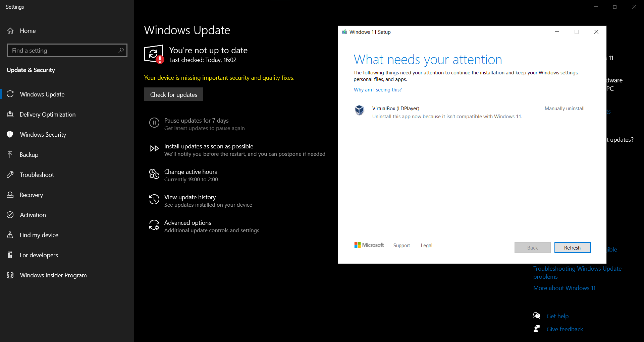
Task: Click the Back button in Setup dialog
Action: (x=532, y=248)
